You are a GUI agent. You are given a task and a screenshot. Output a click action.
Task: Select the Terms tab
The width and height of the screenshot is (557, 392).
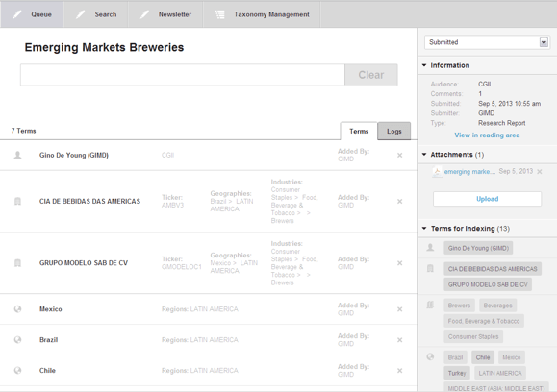(359, 132)
